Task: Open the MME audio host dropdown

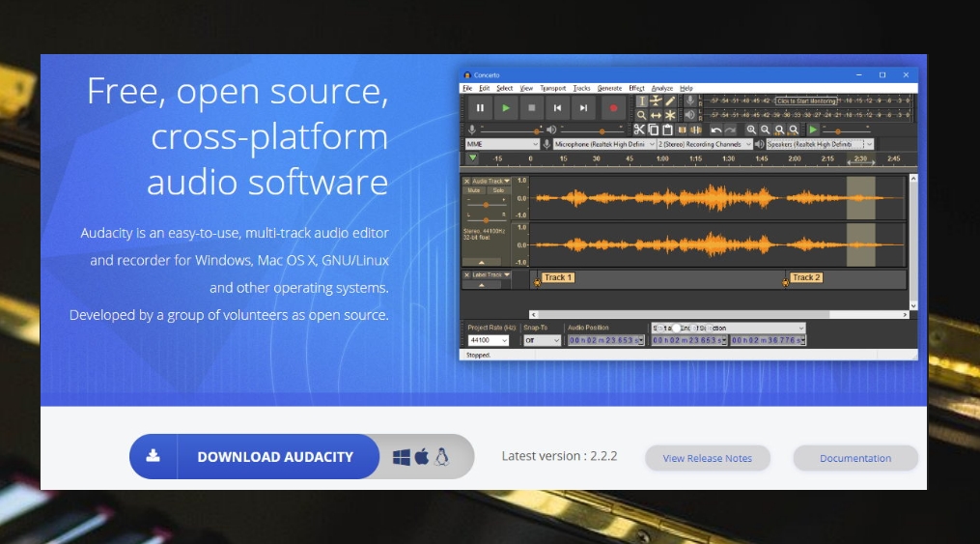Action: pyautogui.click(x=502, y=144)
